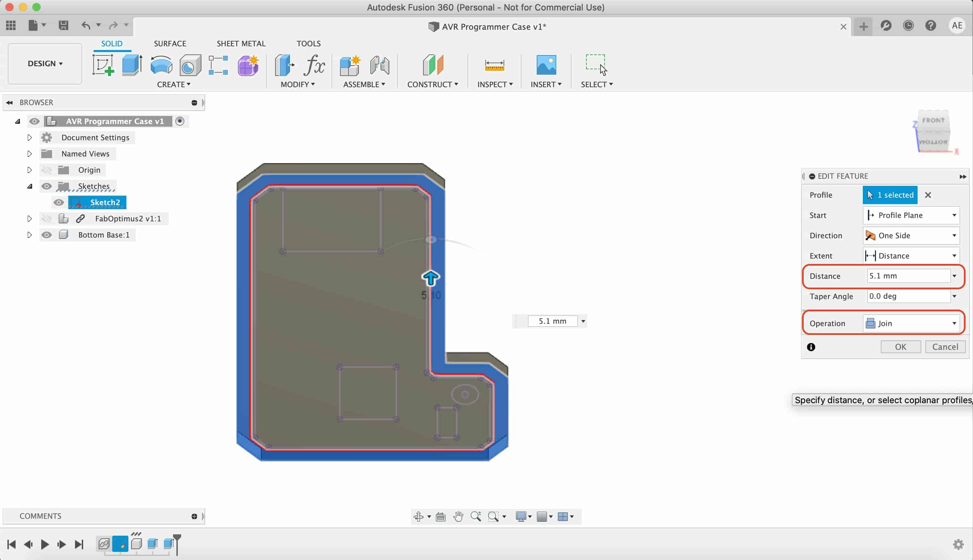Click the blue extrude manipulator arrow
This screenshot has width=973, height=560.
(430, 278)
